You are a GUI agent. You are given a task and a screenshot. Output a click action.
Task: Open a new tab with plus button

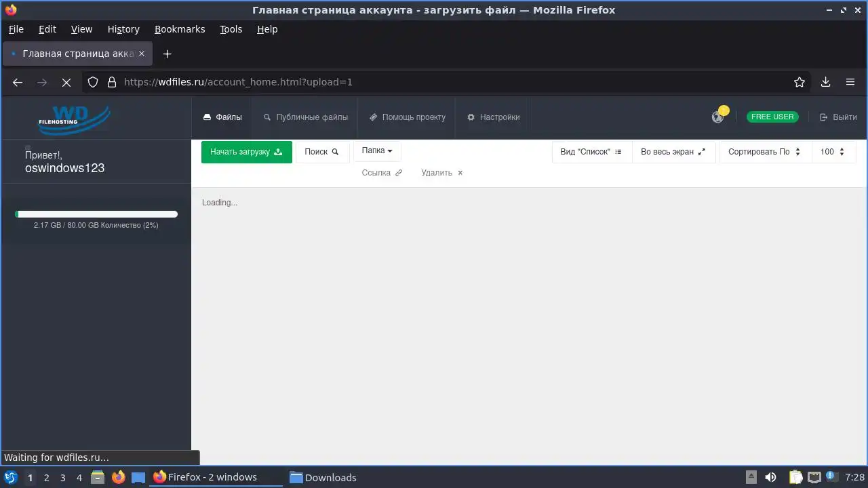167,54
